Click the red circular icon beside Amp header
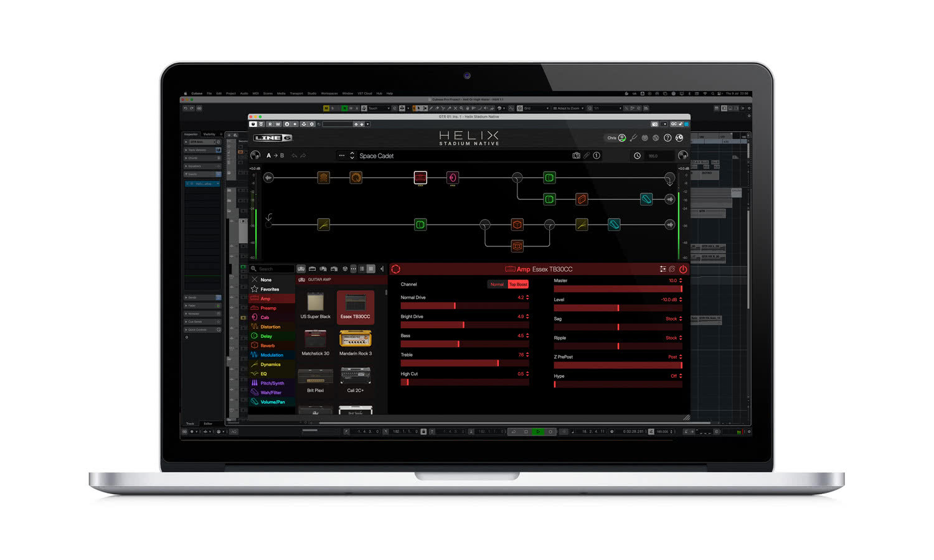Screen dimensions: 934x560 (395, 269)
